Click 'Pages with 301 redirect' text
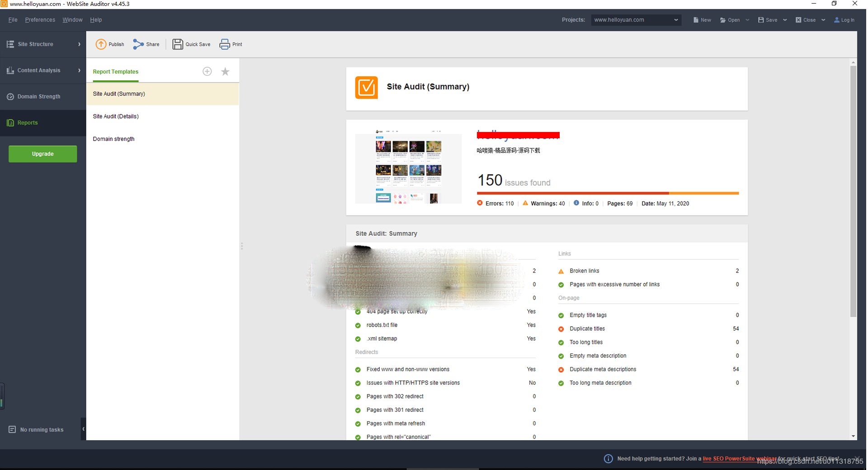 point(395,410)
